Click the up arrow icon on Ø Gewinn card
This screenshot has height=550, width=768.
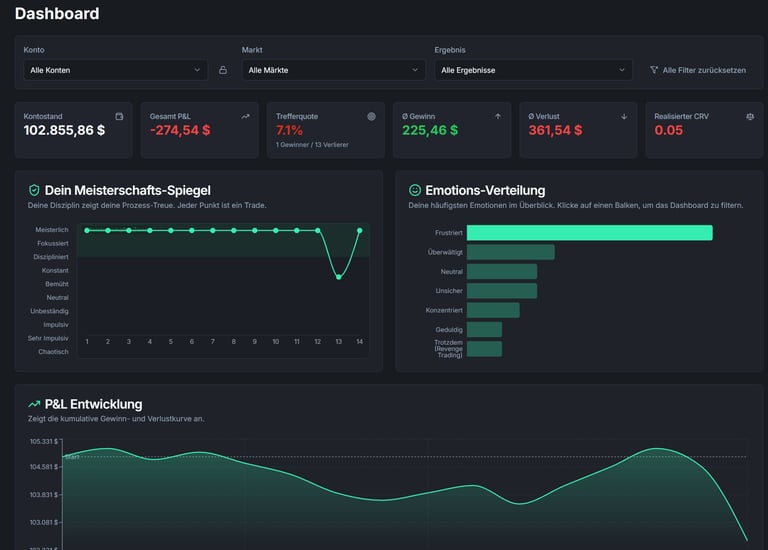point(498,117)
